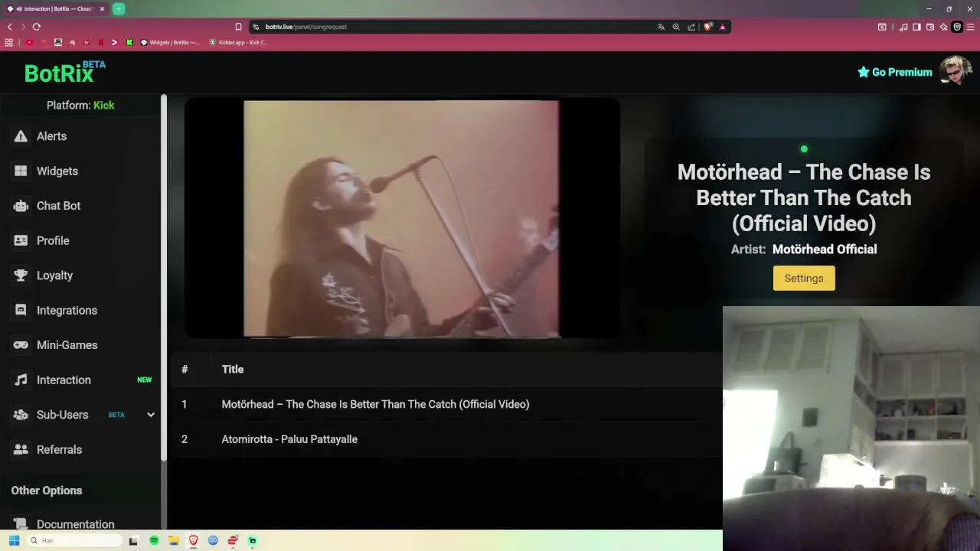Open the Alerts section icon

[x=21, y=136]
